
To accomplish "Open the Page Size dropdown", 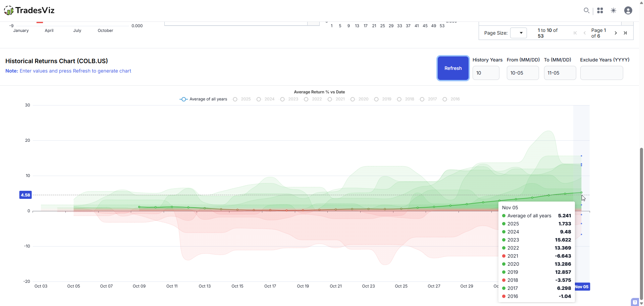I will [519, 33].
